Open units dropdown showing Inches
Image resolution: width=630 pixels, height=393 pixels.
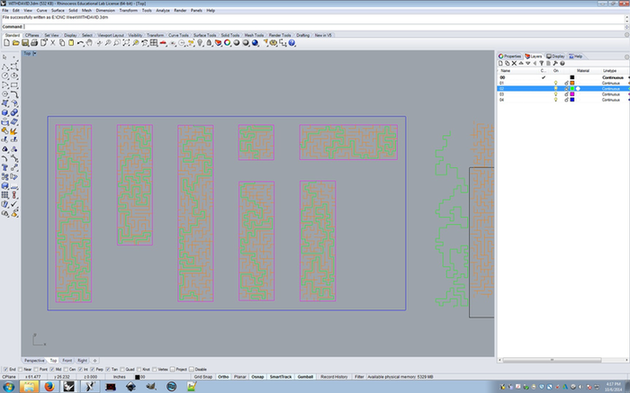tap(119, 377)
